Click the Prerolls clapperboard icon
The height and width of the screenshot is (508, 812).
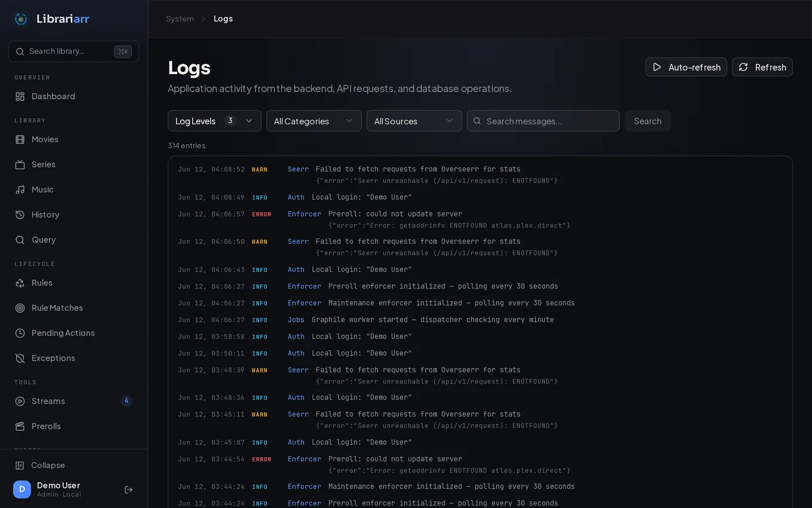click(x=20, y=426)
